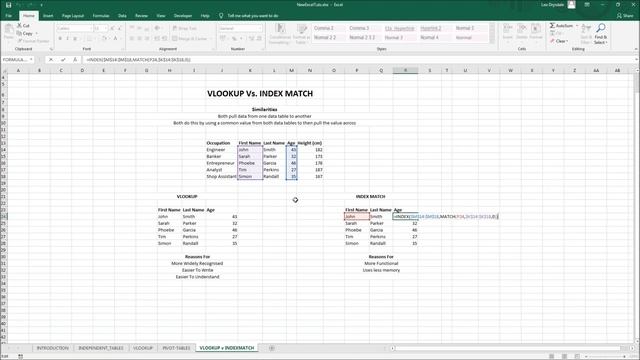Viewport: 640px width, 360px height.
Task: Collapse the ribbon with the chevron
Action: [x=636, y=49]
